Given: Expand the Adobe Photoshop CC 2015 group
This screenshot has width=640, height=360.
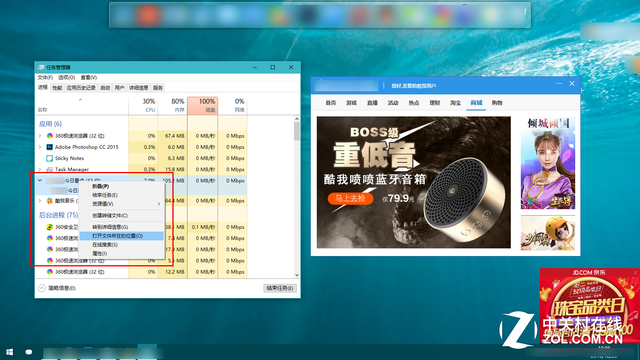Looking at the screenshot, I should click(40, 147).
